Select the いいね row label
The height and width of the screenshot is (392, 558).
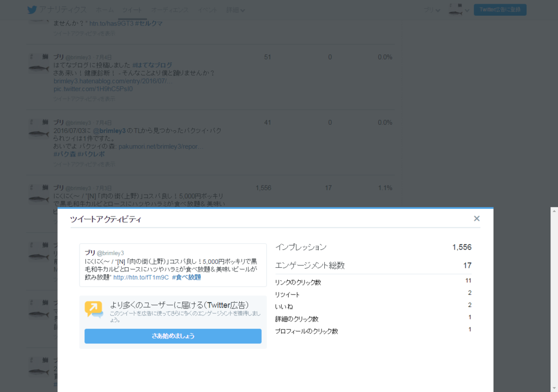coord(284,306)
